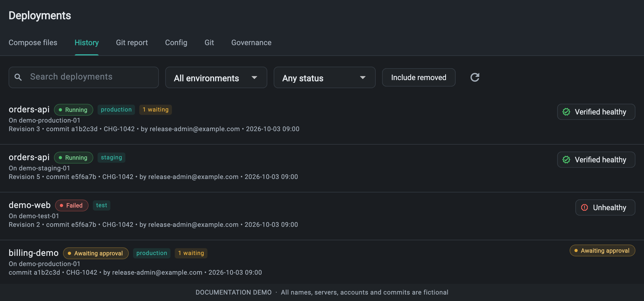The width and height of the screenshot is (644, 301).
Task: Click the Failed status chip on demo-web
Action: click(x=72, y=205)
